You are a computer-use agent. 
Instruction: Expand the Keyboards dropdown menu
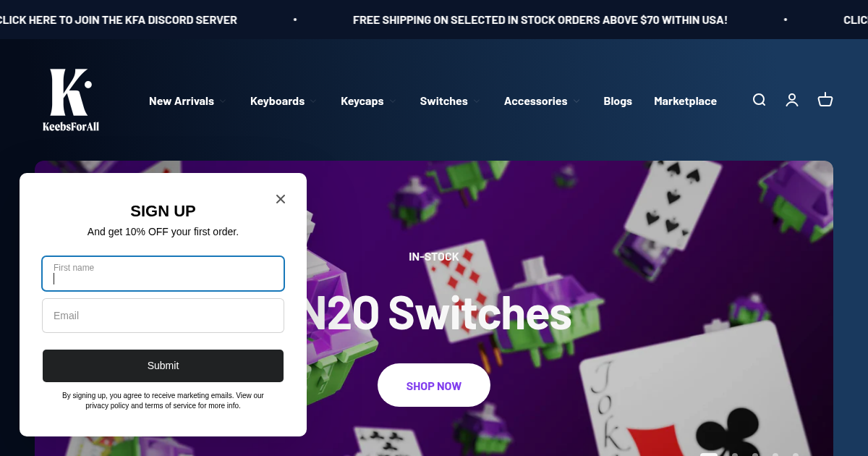[x=284, y=101]
